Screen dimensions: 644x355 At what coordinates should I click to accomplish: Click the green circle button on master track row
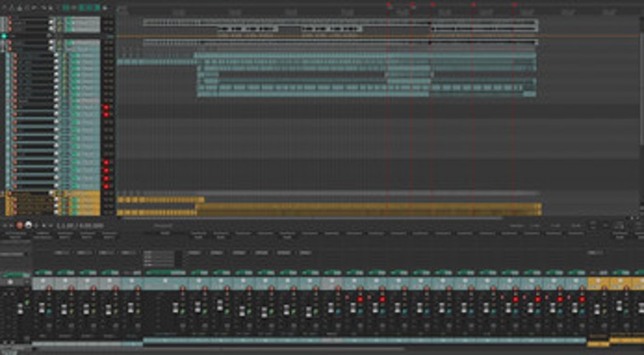tap(4, 36)
